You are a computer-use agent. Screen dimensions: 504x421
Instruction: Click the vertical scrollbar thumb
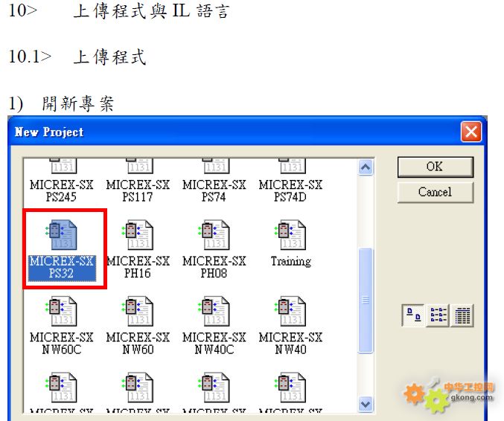366,301
